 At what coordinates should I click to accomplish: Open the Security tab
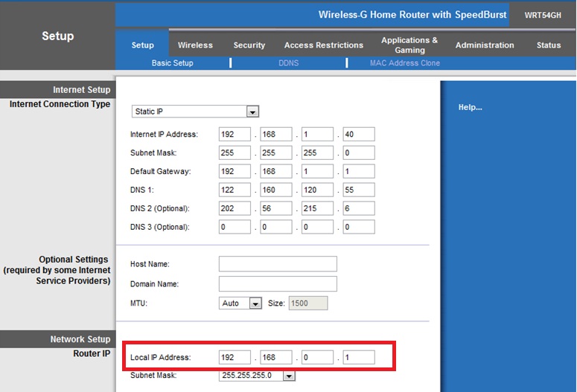click(249, 45)
